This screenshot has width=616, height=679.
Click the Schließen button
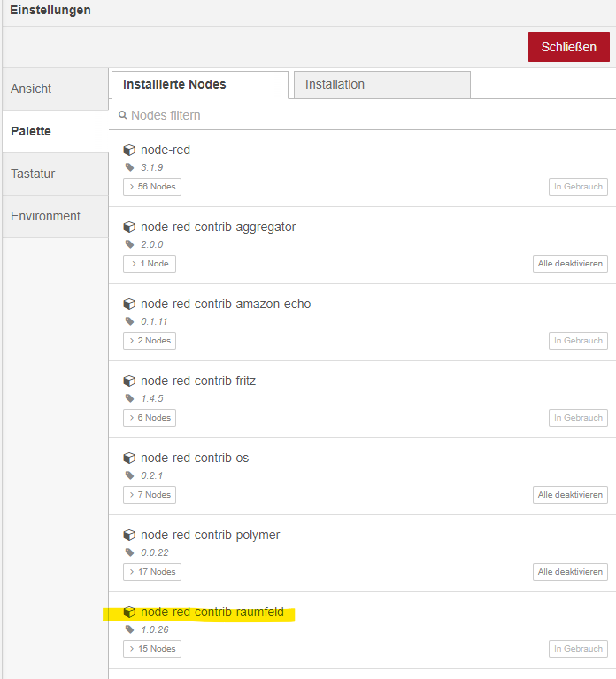pos(569,47)
